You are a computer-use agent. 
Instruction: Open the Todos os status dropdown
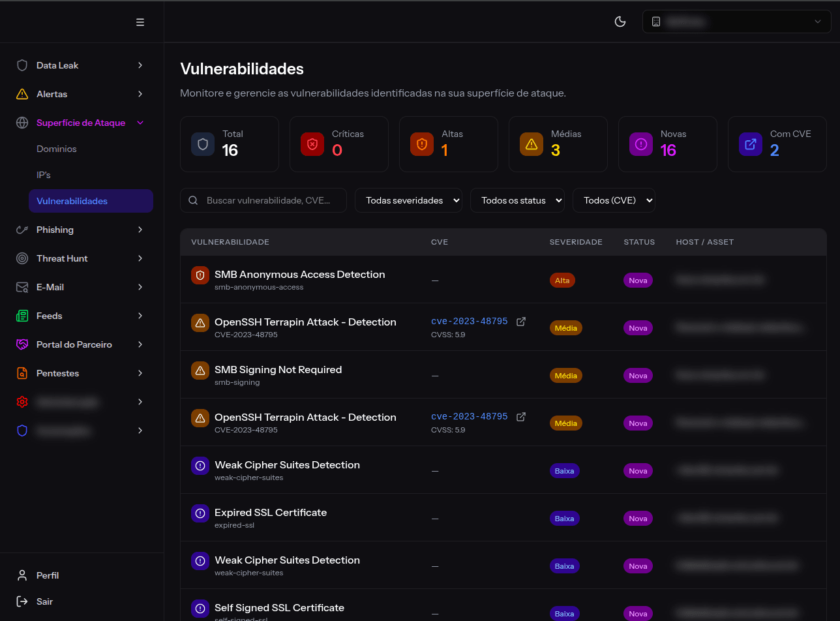click(x=517, y=200)
